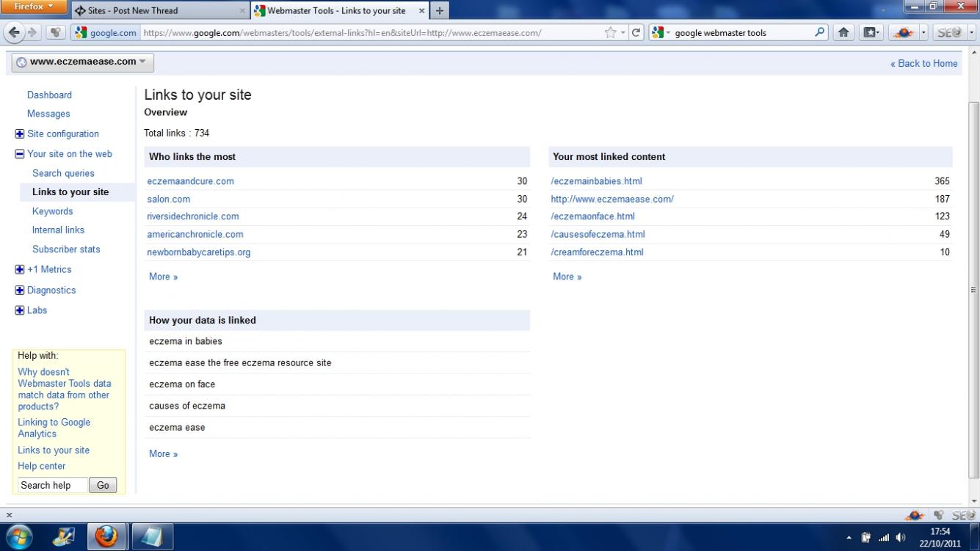
Task: Open the Linking to Google Analytics help link
Action: [54, 428]
